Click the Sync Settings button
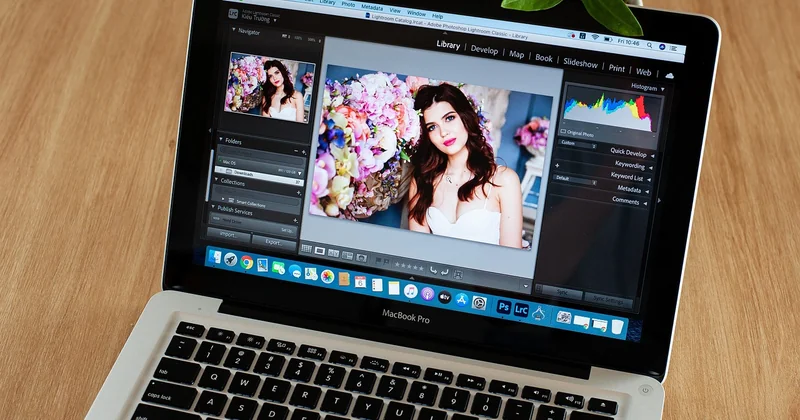Viewport: 800px width, 420px height. (608, 300)
